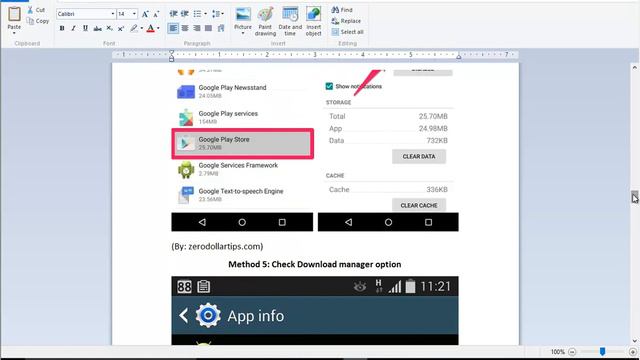The image size is (640, 360).
Task: Click CLEAR CACHE in the document image
Action: [x=419, y=205]
